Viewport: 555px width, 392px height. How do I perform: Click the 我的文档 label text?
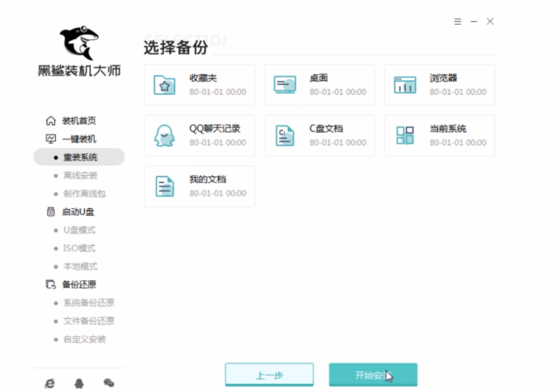[x=208, y=179]
